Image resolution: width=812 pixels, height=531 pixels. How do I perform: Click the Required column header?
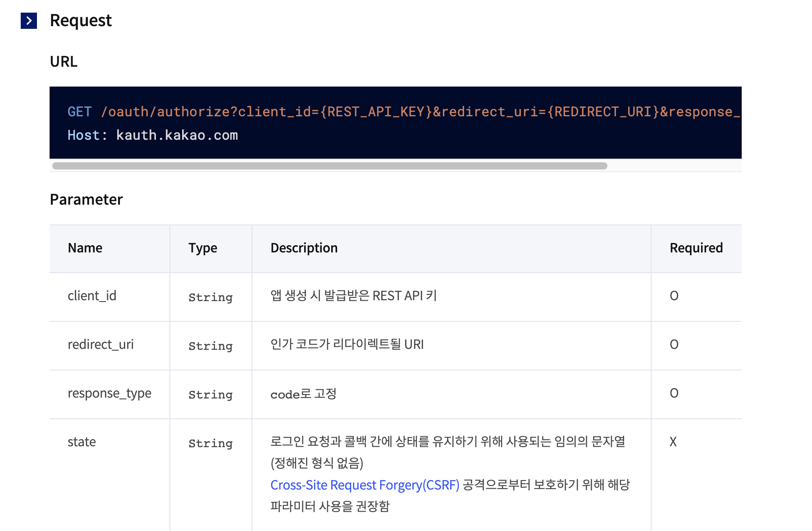(x=696, y=248)
